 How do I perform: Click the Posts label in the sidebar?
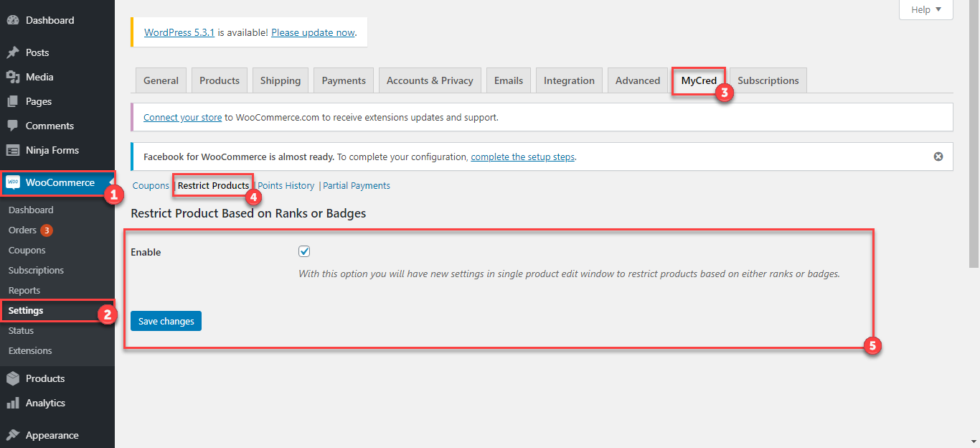37,52
